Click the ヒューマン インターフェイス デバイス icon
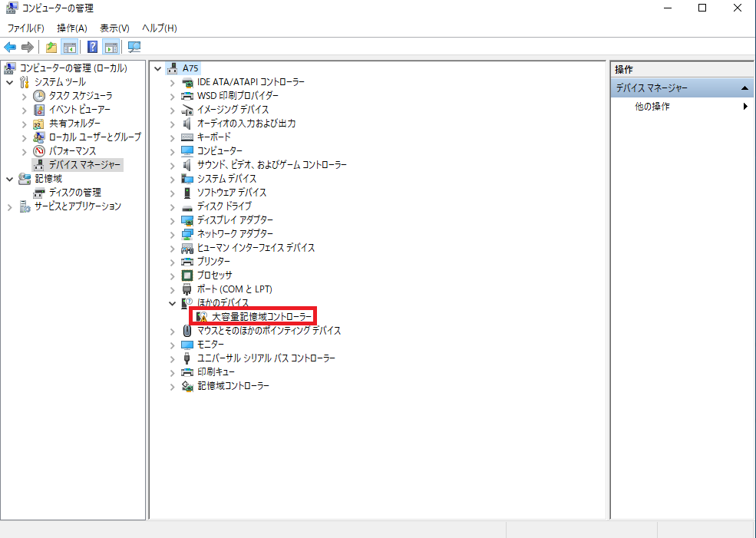Screen dimensions: 756x538 187,248
